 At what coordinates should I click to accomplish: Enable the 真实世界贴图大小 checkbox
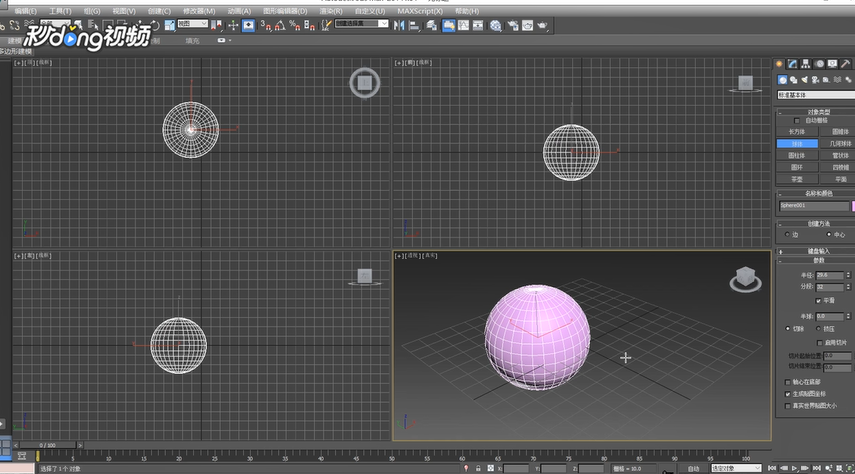pos(787,406)
